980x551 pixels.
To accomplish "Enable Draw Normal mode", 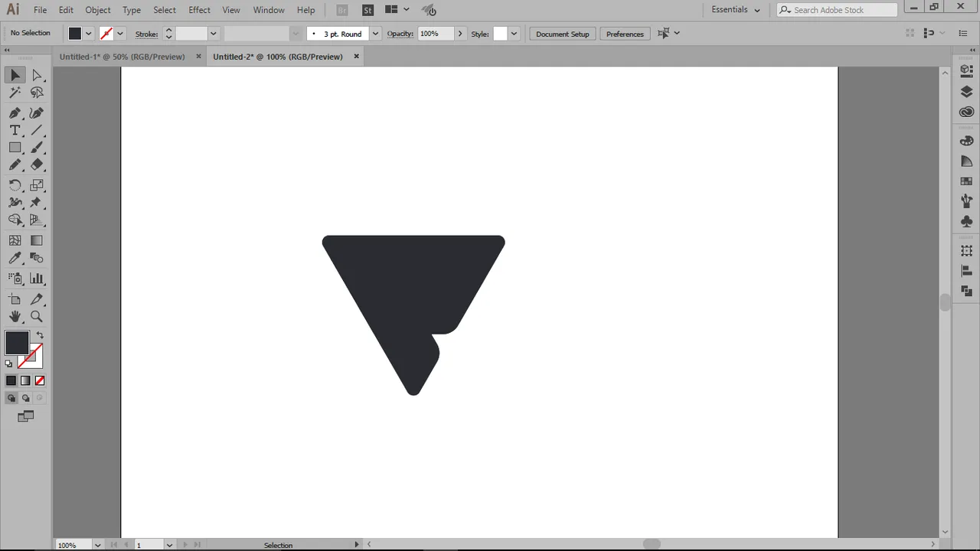I will click(11, 398).
